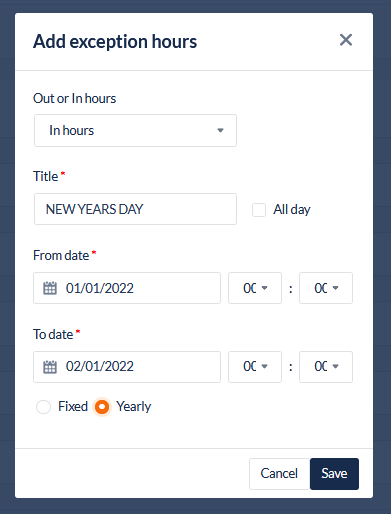Select the Fixed radio button

[x=43, y=407]
